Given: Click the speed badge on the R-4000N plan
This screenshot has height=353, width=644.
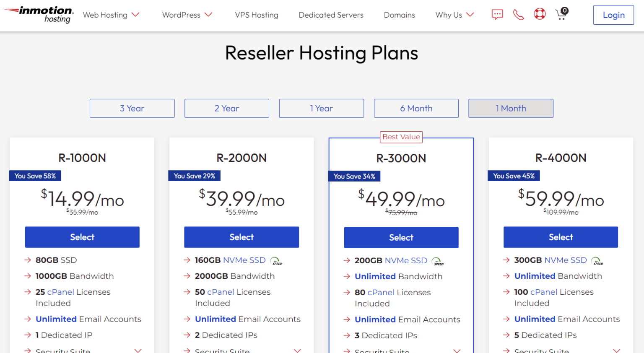Looking at the screenshot, I should [x=597, y=261].
